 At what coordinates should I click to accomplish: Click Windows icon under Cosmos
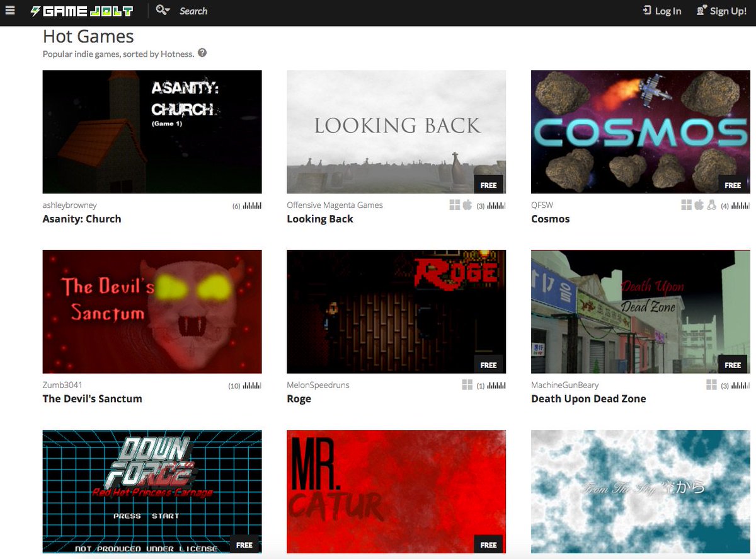(687, 205)
